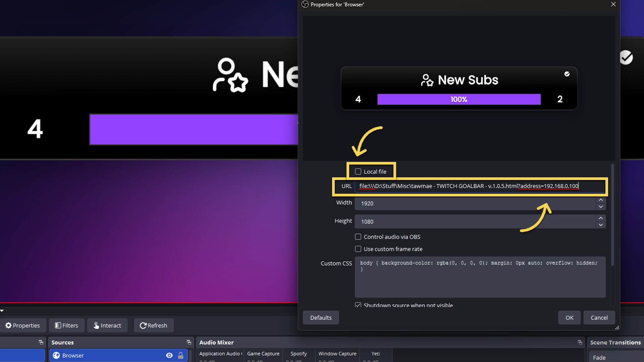Decrease Width with the down stepper arrow
The image size is (644, 362).
[601, 207]
